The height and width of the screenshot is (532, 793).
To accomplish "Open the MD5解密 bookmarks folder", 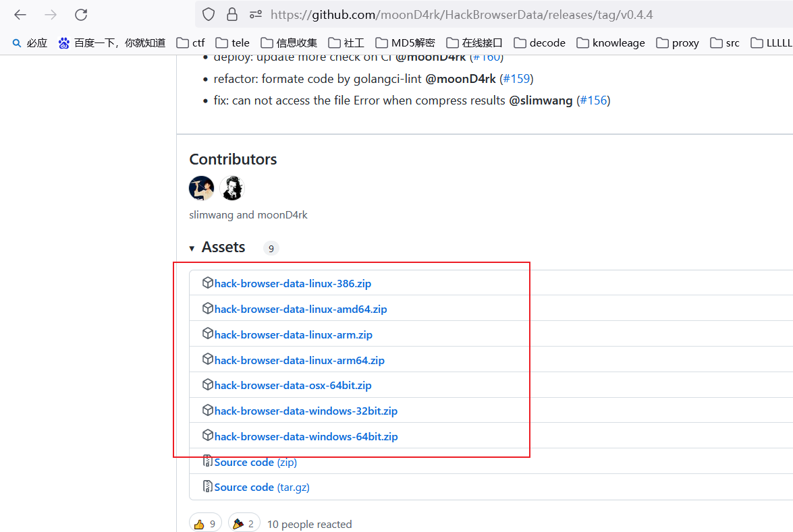I will click(405, 43).
